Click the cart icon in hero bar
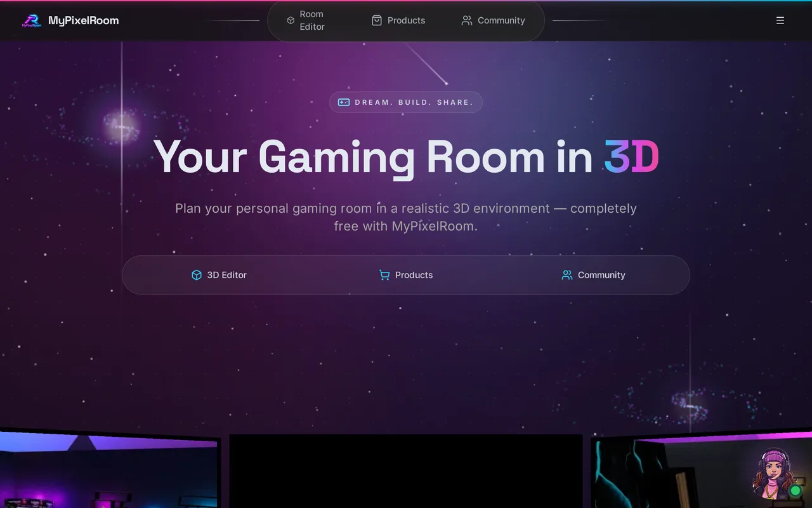The image size is (812, 508). click(384, 275)
